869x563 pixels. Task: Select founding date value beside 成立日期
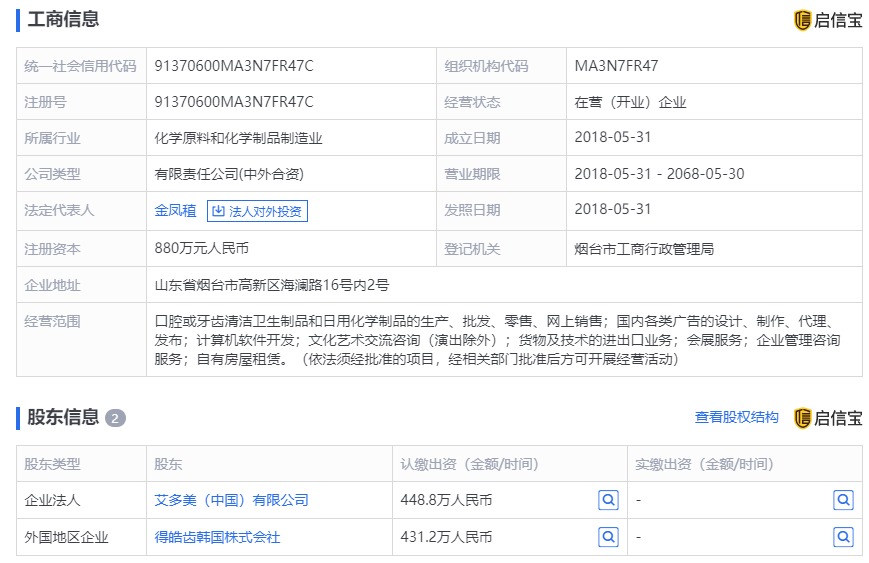coord(613,137)
